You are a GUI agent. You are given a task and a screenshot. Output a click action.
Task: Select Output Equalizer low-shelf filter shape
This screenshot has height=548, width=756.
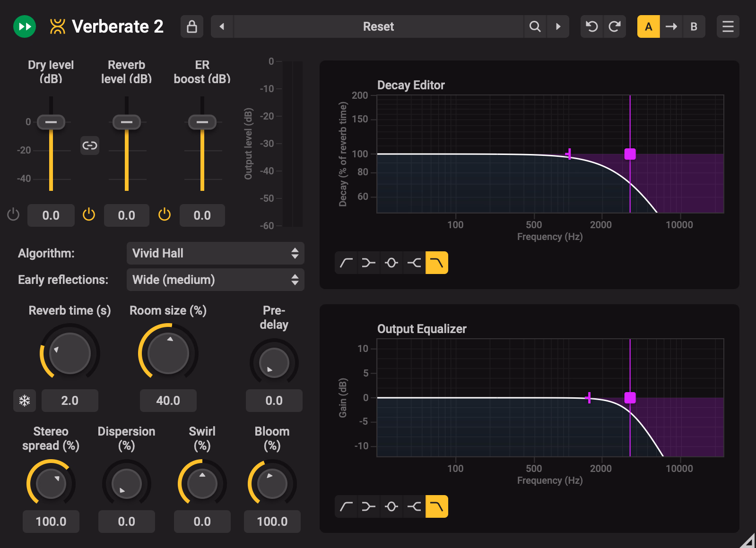[369, 506]
